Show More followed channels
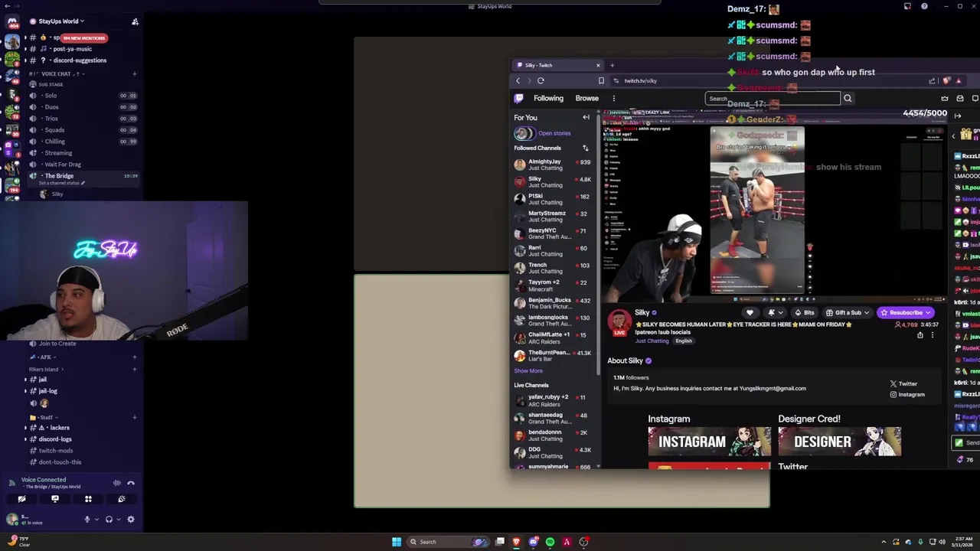This screenshot has width=980, height=551. (x=528, y=371)
